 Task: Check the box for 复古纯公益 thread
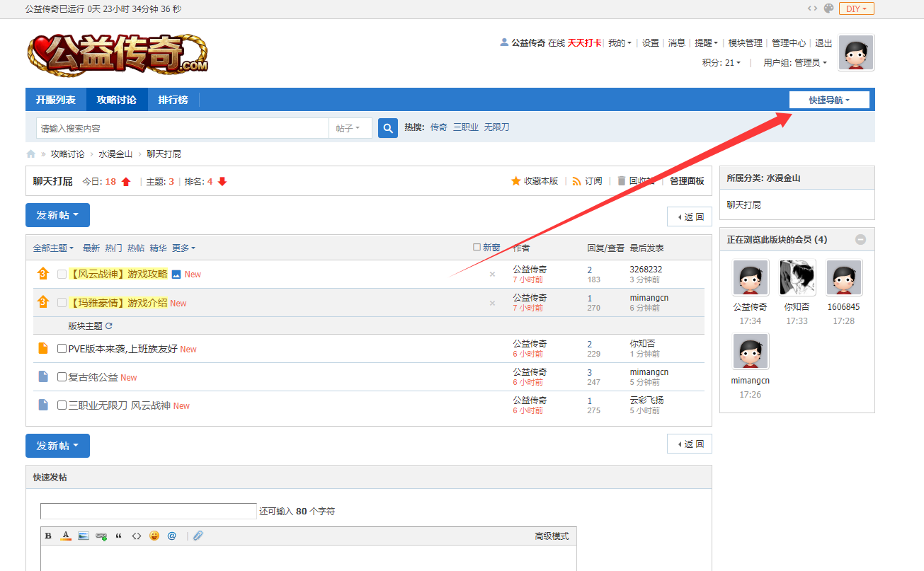62,377
